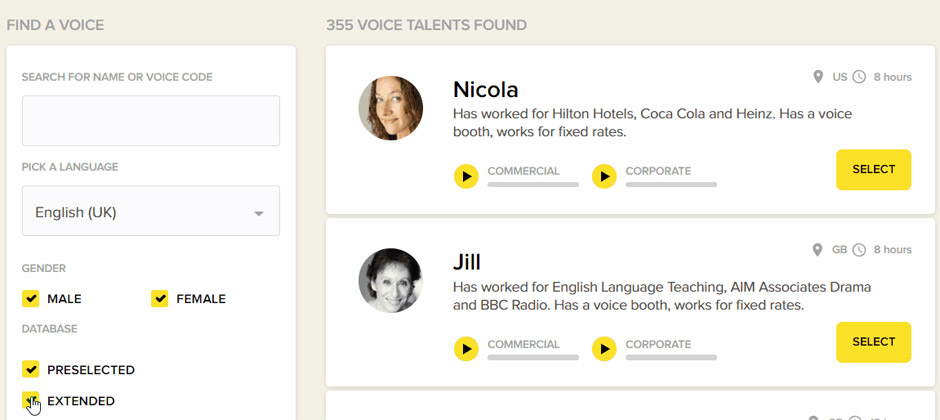Click location pin icon on Nicola's card
The height and width of the screenshot is (420, 940).
tap(818, 77)
